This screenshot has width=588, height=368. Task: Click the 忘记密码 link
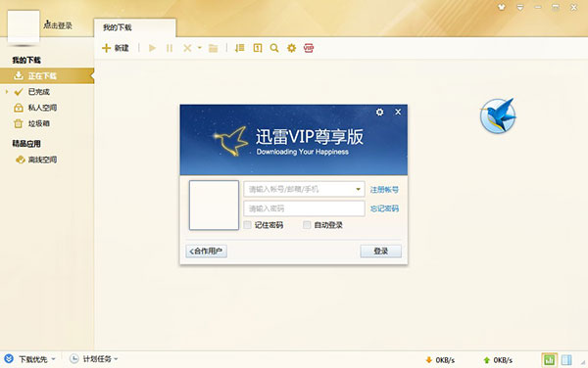384,208
